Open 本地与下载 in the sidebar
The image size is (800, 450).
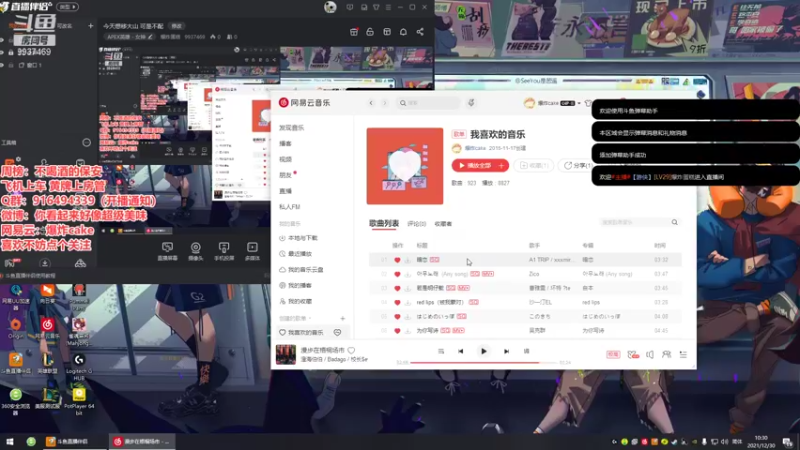(x=302, y=238)
